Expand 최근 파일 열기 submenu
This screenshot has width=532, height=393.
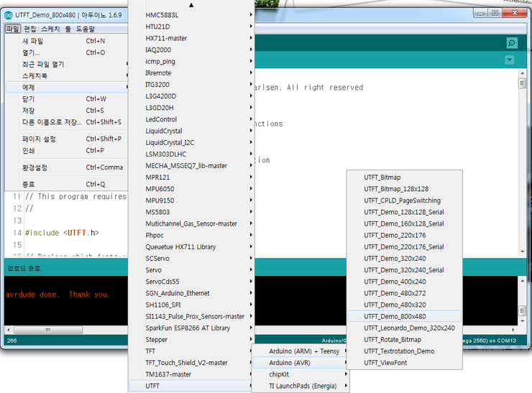(x=67, y=64)
